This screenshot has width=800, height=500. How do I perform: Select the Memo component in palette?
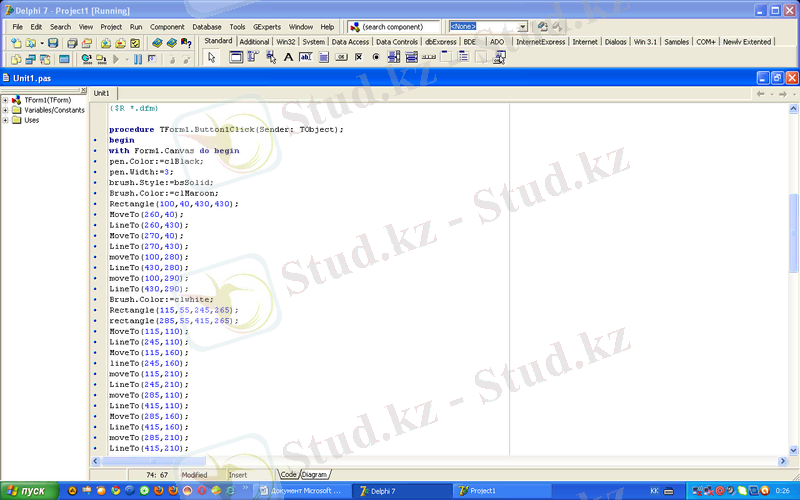(x=323, y=57)
